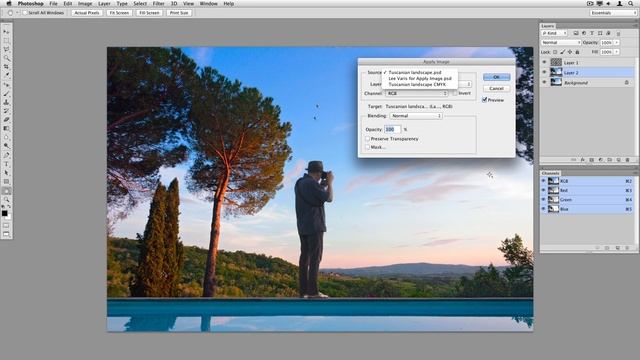Open layer Fill slider arrow

[x=616, y=52]
